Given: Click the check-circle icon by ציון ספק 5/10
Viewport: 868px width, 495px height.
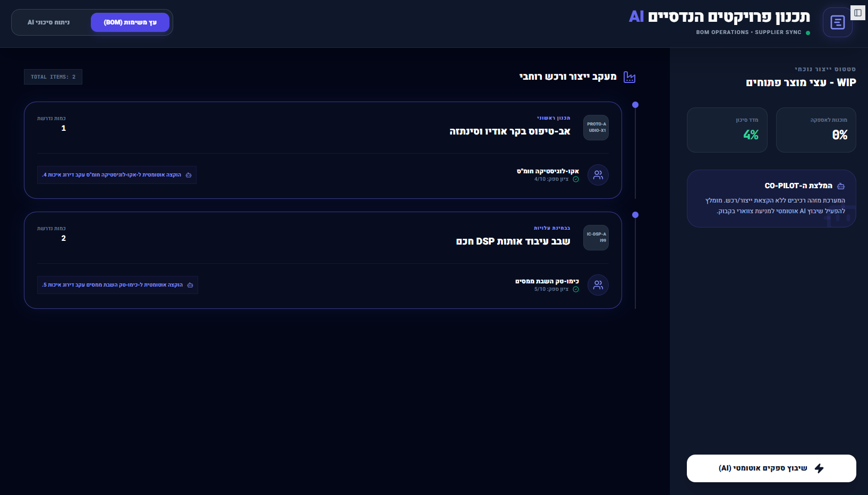Looking at the screenshot, I should pyautogui.click(x=576, y=289).
